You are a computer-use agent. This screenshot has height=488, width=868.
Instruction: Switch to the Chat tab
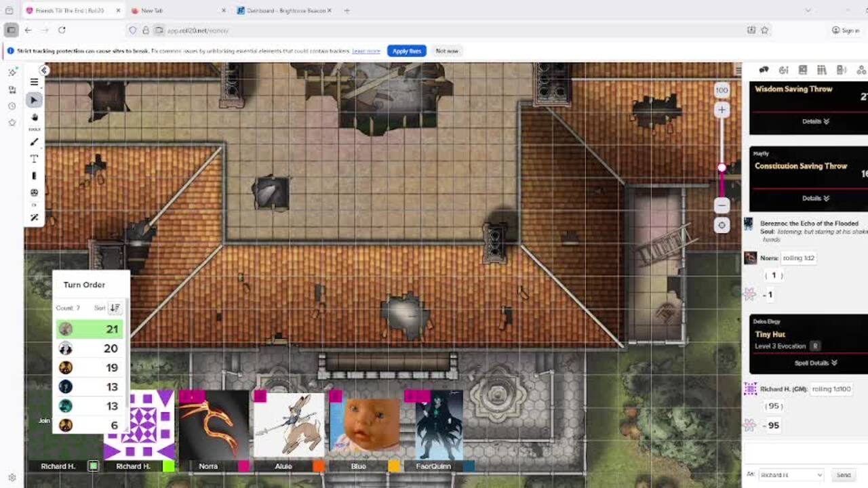pos(764,70)
